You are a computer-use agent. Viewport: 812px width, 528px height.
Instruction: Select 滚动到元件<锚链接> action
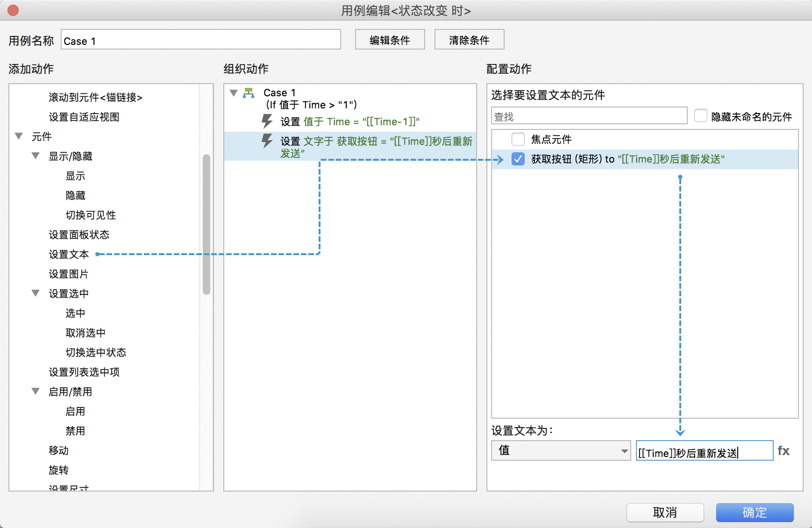click(x=95, y=97)
